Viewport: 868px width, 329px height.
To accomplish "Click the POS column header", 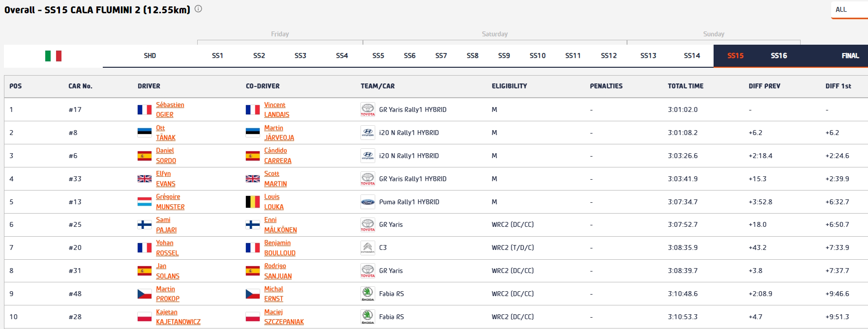I will click(16, 86).
